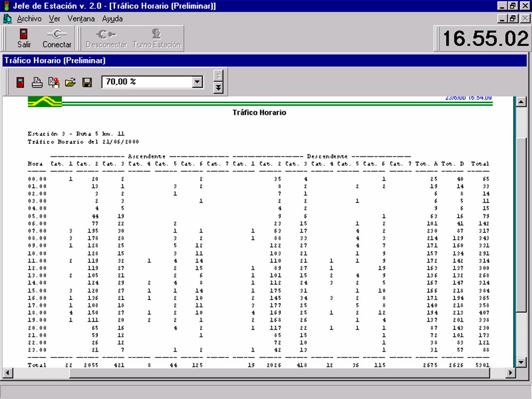The image size is (532, 399).
Task: Open the zoom percentage dropdown arrow
Action: tap(197, 82)
